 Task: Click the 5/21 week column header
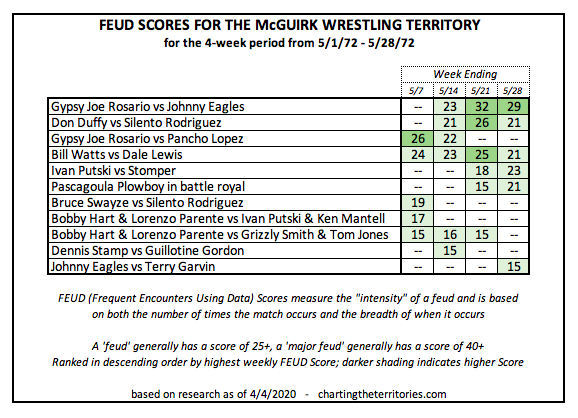tap(481, 90)
